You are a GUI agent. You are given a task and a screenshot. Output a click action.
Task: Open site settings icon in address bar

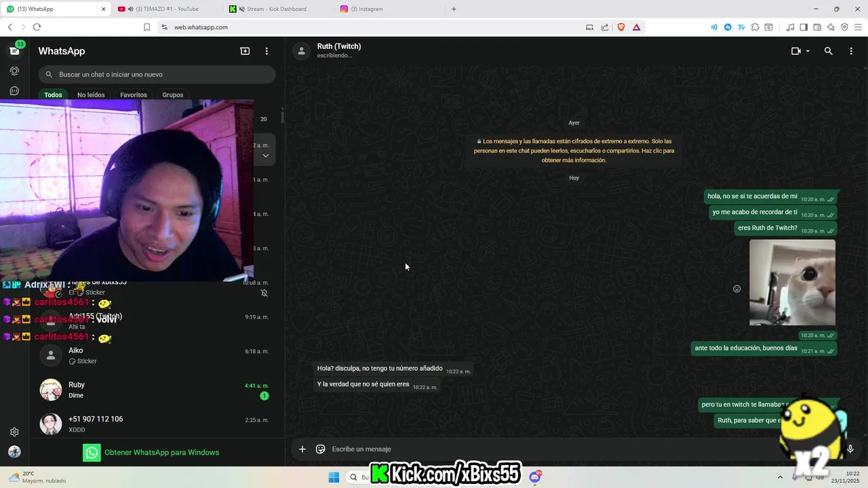pos(164,27)
